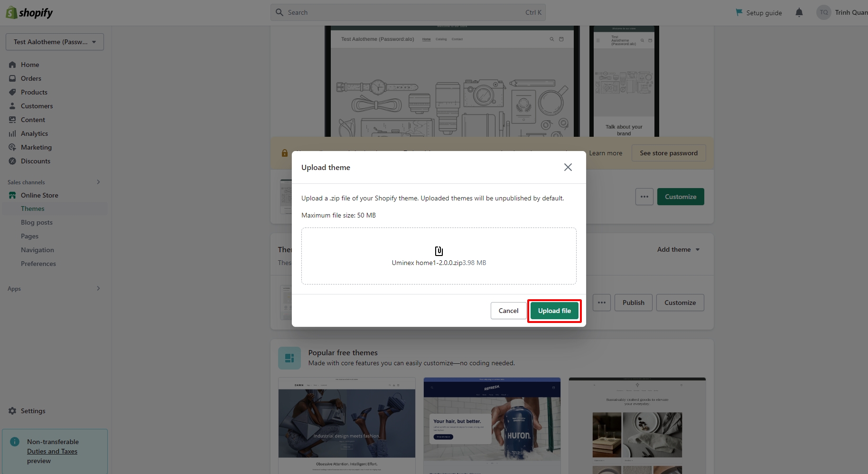Cancel the theme upload dialog
The width and height of the screenshot is (868, 474).
tap(508, 311)
